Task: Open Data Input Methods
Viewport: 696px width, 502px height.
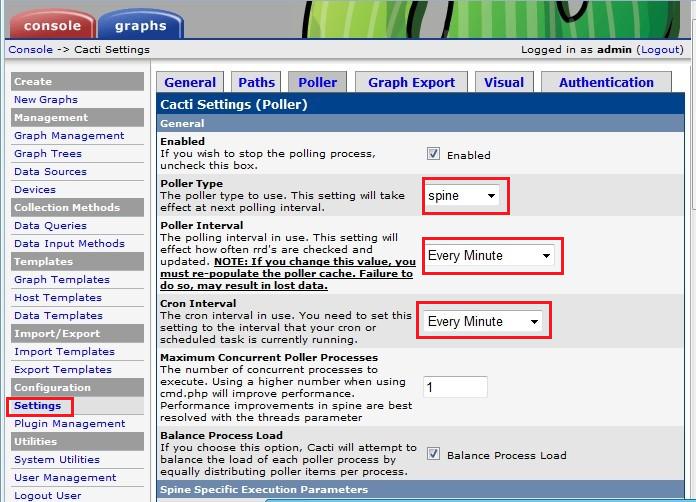Action: point(69,243)
